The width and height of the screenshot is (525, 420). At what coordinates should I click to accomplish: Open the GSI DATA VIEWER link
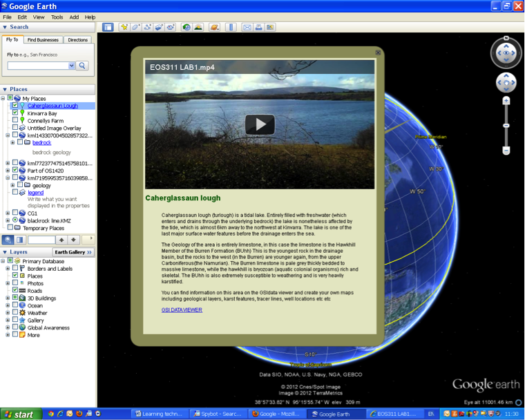click(181, 310)
